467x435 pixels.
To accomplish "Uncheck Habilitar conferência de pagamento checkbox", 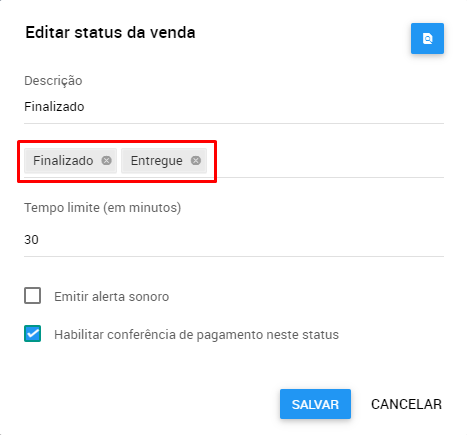I will point(33,334).
